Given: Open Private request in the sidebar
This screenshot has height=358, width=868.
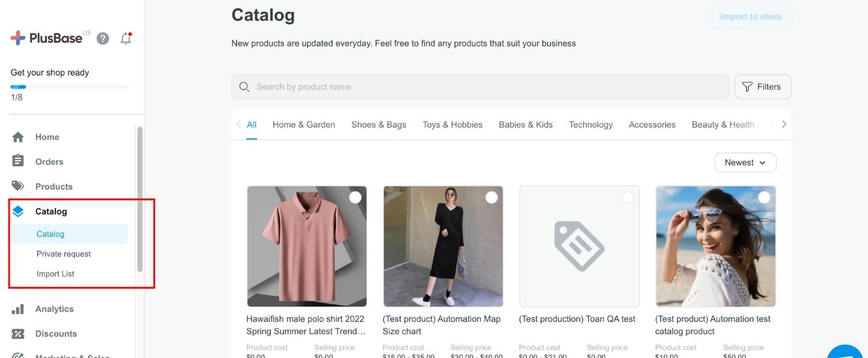Looking at the screenshot, I should coord(63,254).
